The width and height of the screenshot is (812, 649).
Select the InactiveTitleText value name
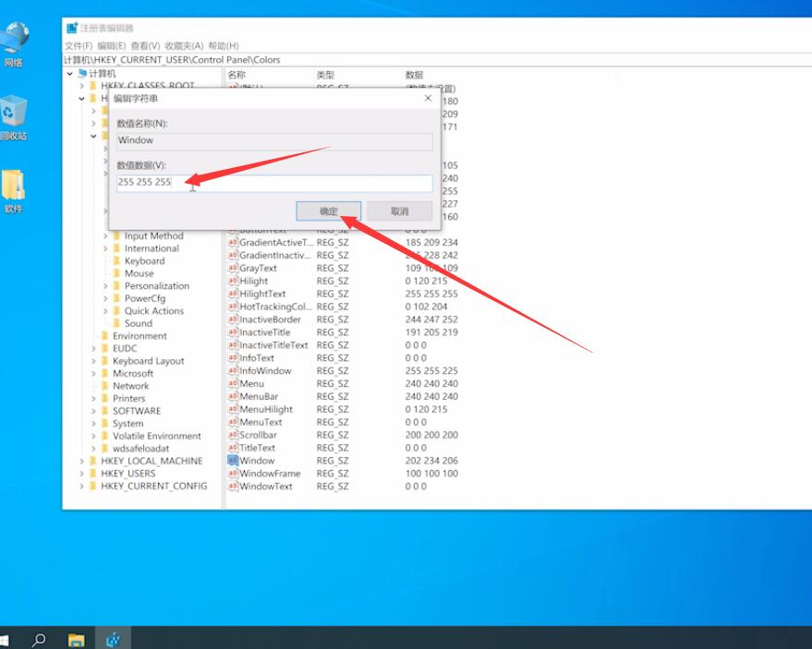click(x=273, y=345)
